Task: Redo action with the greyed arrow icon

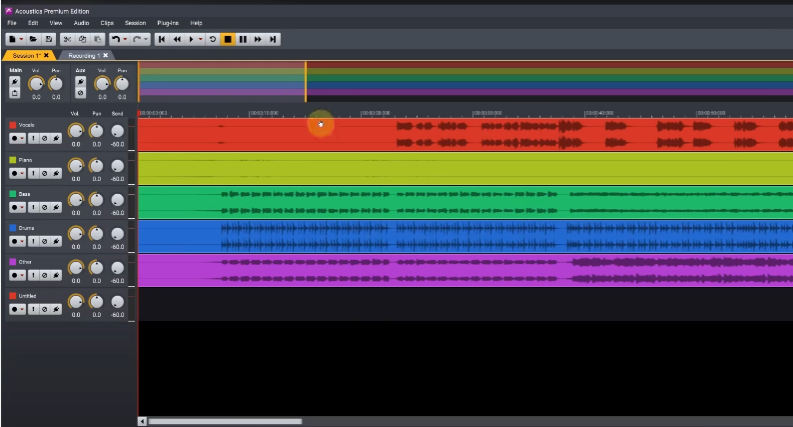Action: (137, 39)
